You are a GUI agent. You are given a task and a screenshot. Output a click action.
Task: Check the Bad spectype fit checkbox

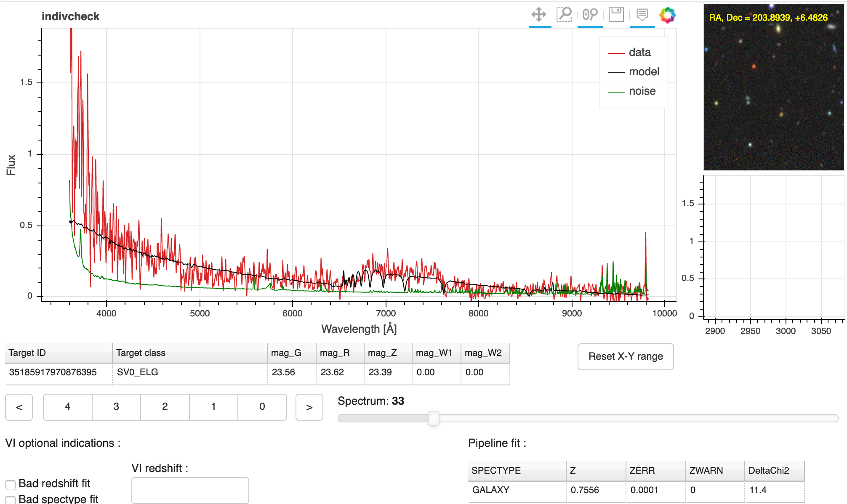pyautogui.click(x=11, y=500)
